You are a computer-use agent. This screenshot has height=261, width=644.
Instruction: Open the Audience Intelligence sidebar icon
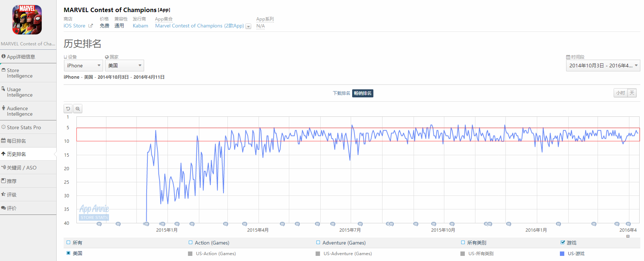click(4, 108)
